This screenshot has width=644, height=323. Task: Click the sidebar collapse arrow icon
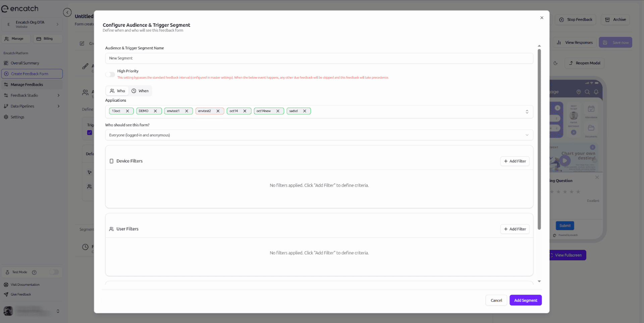click(67, 13)
